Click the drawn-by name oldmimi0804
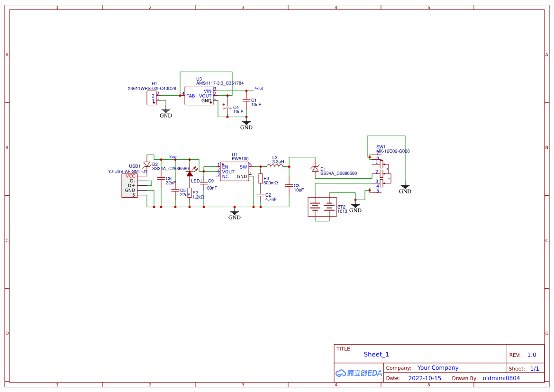 (501, 378)
